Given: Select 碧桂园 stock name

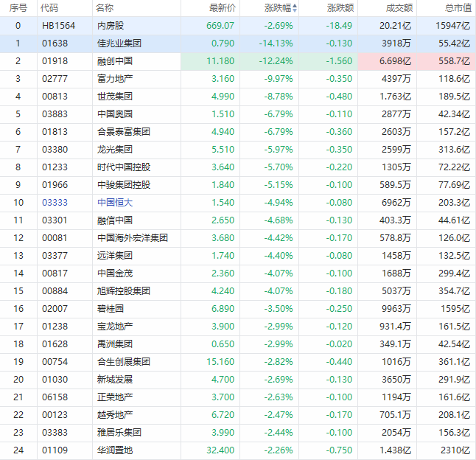Looking at the screenshot, I should [111, 308].
